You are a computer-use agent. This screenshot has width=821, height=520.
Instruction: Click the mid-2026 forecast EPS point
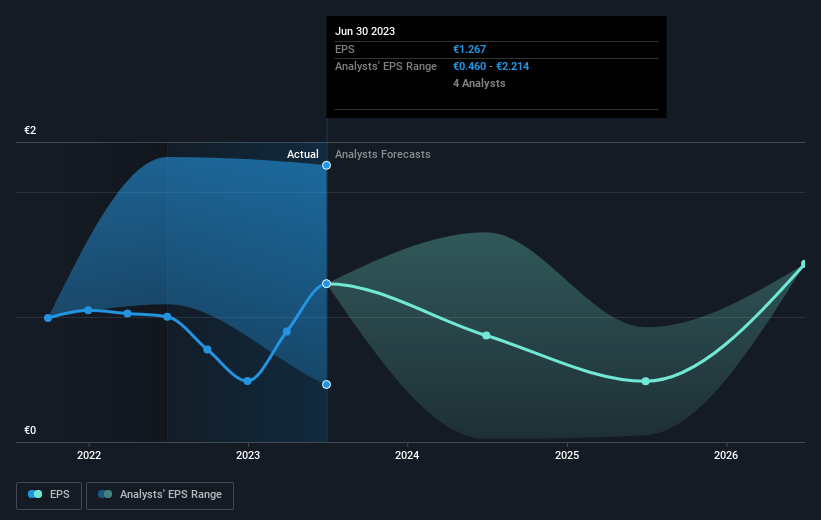point(805,264)
